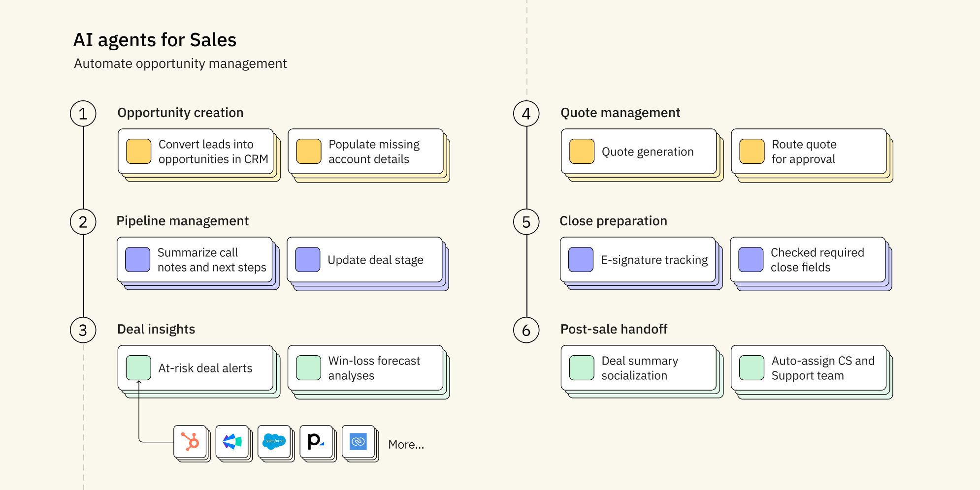This screenshot has height=490, width=980.
Task: Click the purple swatch on Summarize call notes
Action: coord(138,260)
